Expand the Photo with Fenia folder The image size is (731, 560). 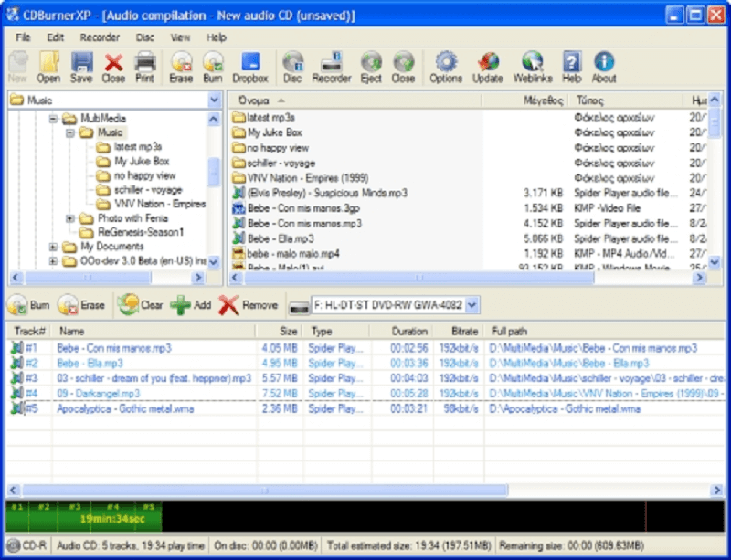pyautogui.click(x=70, y=218)
